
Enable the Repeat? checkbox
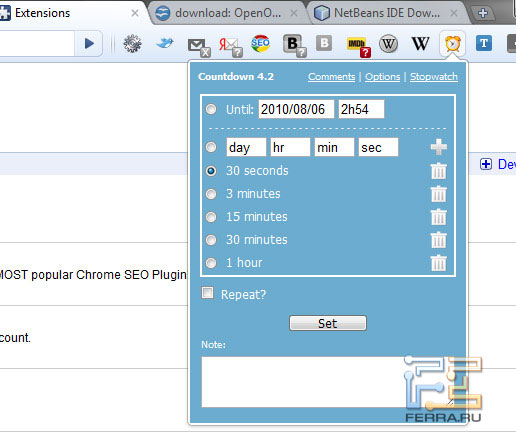pyautogui.click(x=207, y=293)
